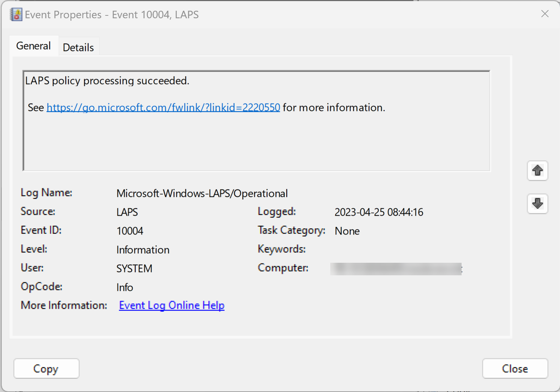
Task: Click the Event Viewer icon in title bar
Action: point(16,15)
